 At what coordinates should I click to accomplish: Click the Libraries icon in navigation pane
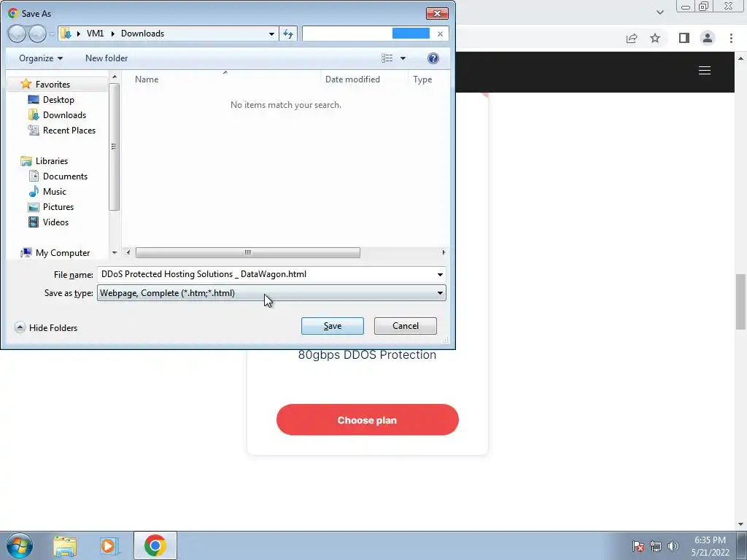pos(26,161)
